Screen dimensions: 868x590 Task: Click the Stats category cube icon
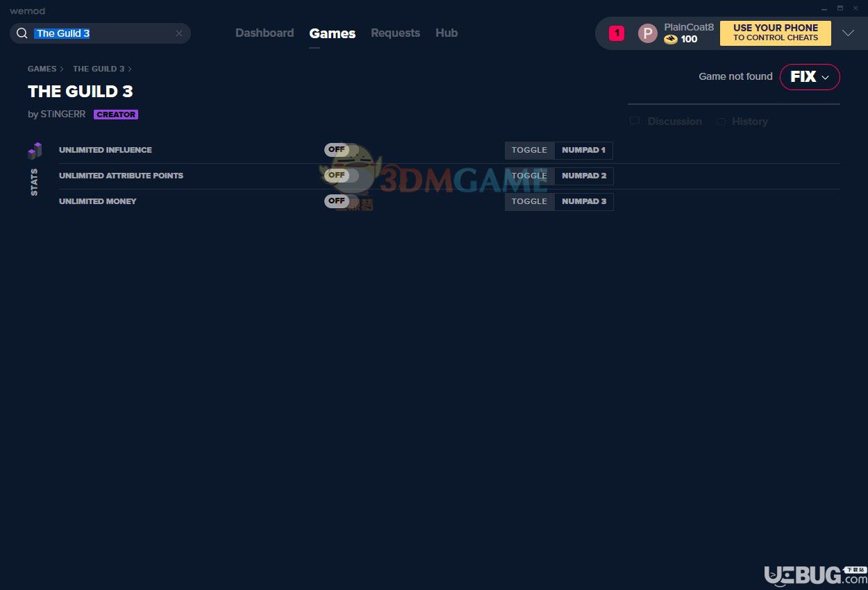35,151
